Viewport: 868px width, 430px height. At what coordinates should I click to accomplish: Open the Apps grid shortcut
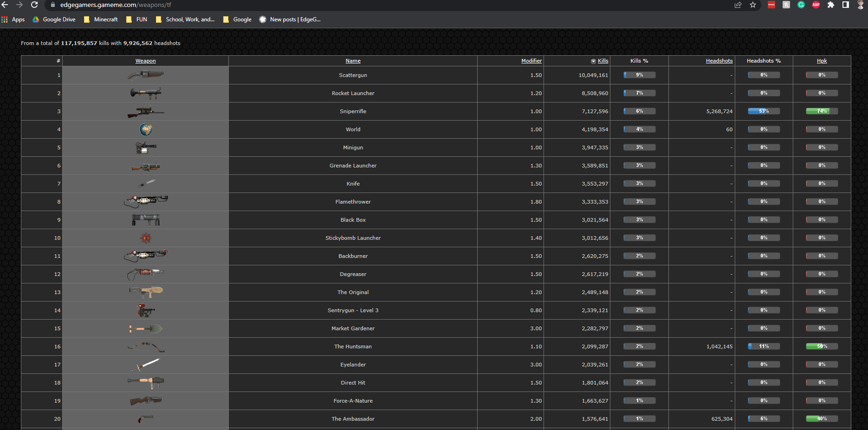pyautogui.click(x=13, y=19)
